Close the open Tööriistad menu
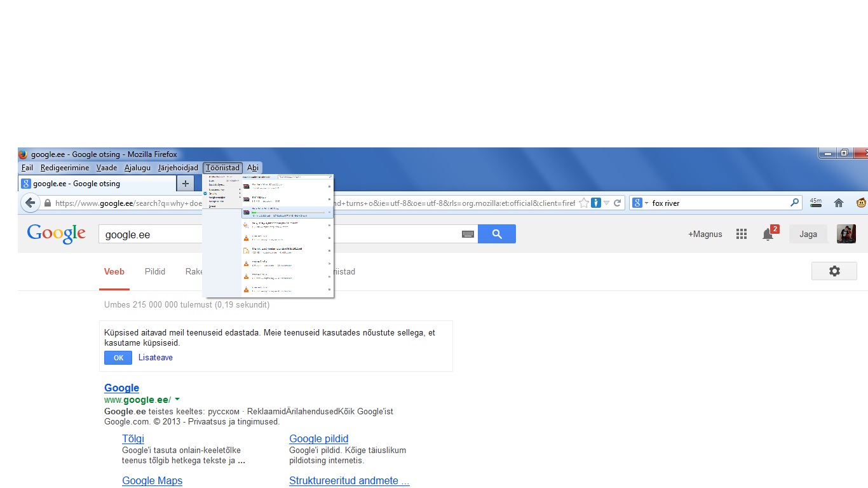This screenshot has height=488, width=868. [x=223, y=168]
